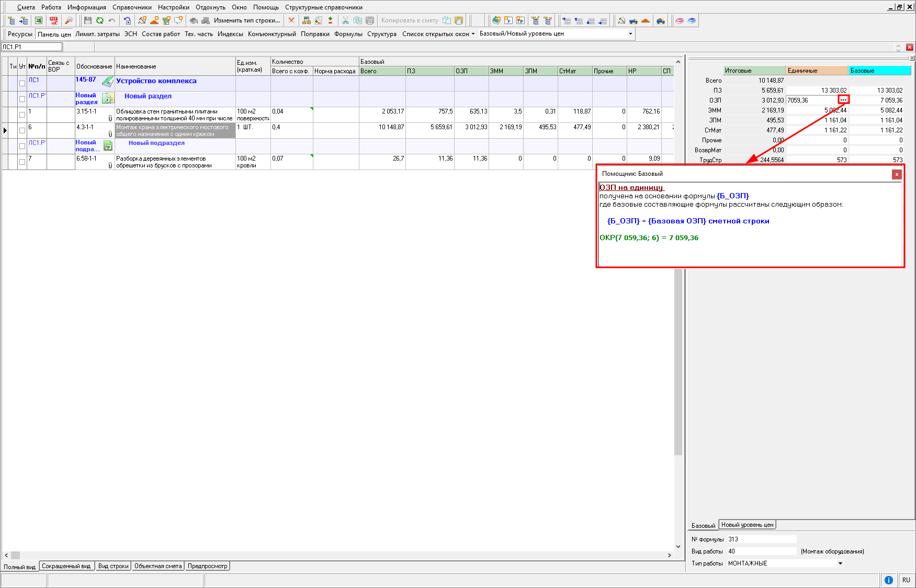The height and width of the screenshot is (588, 916).
Task: Click the green refresh arrows icon
Action: [99, 20]
